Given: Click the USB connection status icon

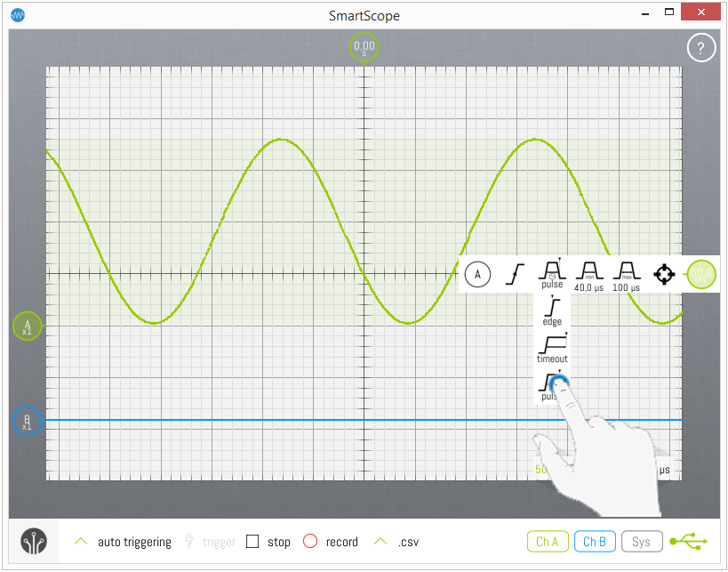Looking at the screenshot, I should (x=689, y=541).
